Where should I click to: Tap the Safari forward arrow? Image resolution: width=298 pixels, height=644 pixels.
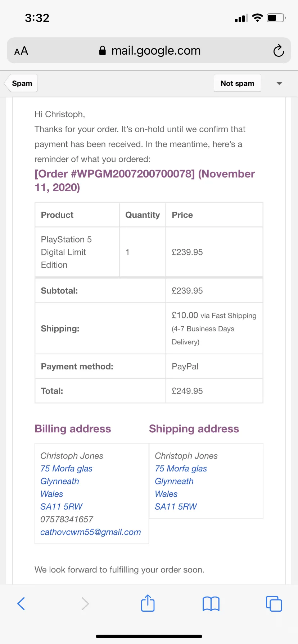pyautogui.click(x=85, y=603)
